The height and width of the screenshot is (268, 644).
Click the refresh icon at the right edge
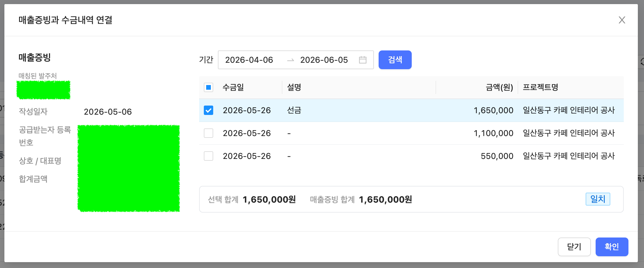click(642, 62)
